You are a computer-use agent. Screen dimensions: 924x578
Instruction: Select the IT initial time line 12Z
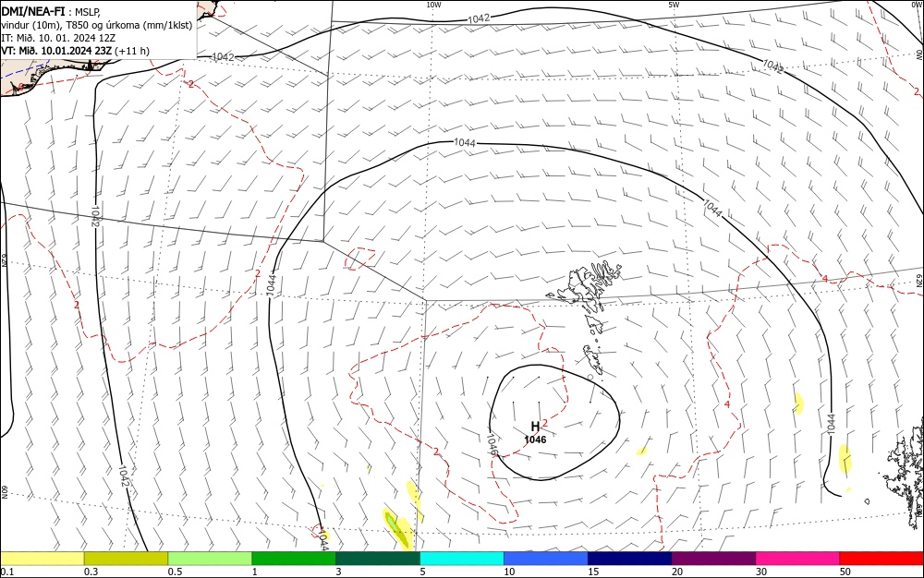click(x=58, y=38)
